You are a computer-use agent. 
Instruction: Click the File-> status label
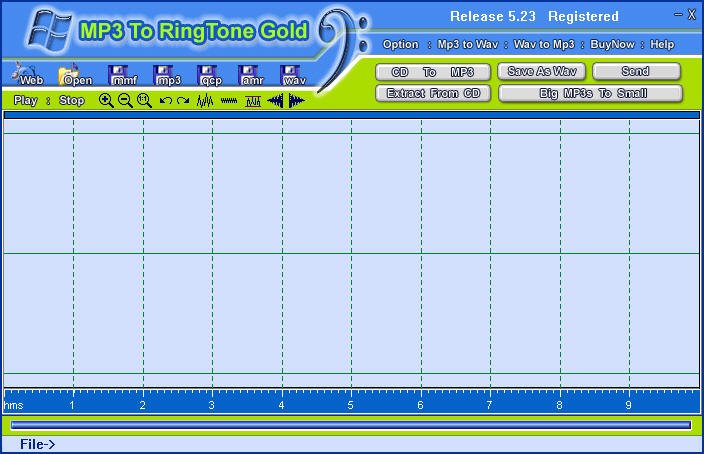(37, 444)
